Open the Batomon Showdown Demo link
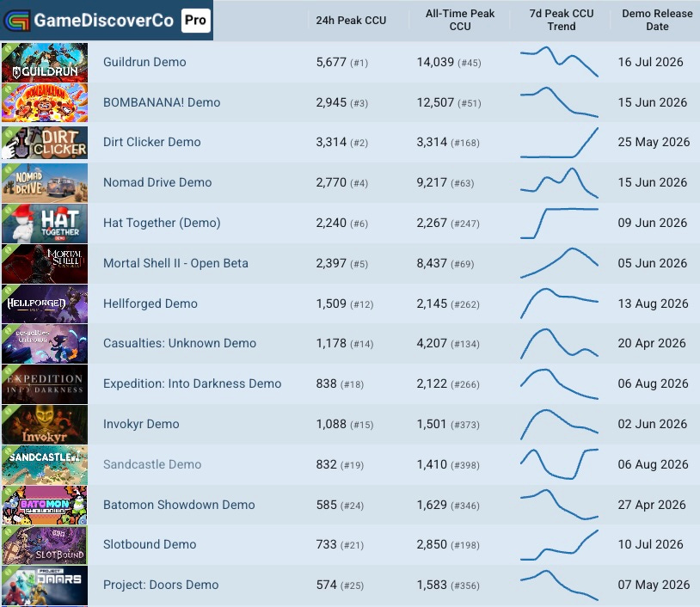 click(179, 505)
